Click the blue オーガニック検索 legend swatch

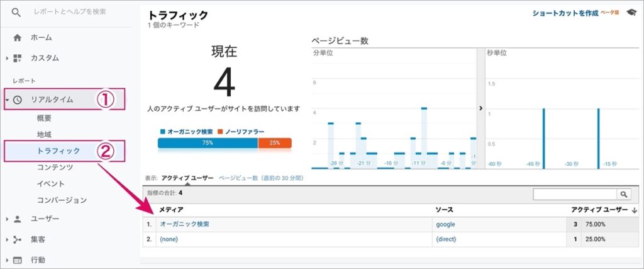click(163, 132)
